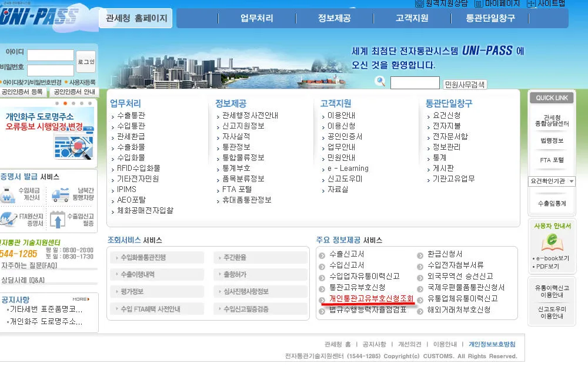Click 수출이행내역 inquiry button

click(x=158, y=274)
